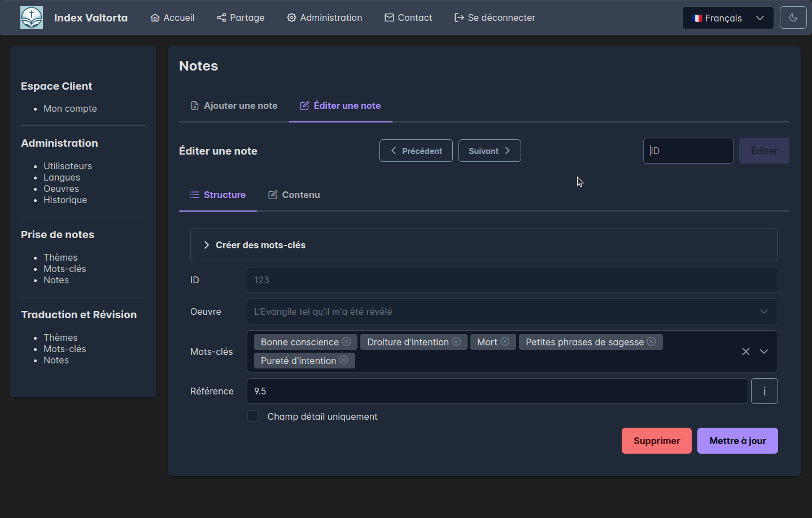Enable 'Champ détail uniquement' checkbox

[x=253, y=416]
